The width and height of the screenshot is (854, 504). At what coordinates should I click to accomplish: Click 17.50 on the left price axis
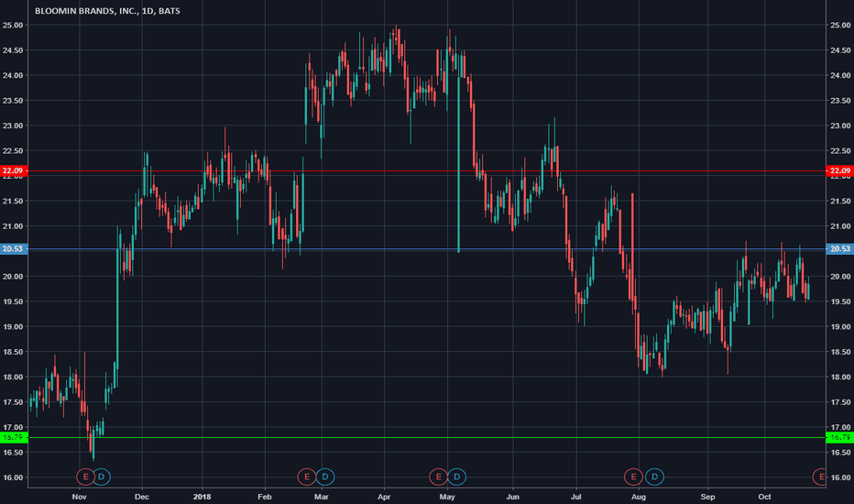[13, 402]
